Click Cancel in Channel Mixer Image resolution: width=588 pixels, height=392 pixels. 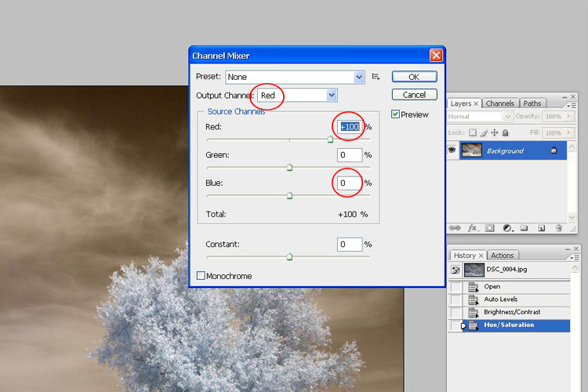tap(414, 95)
